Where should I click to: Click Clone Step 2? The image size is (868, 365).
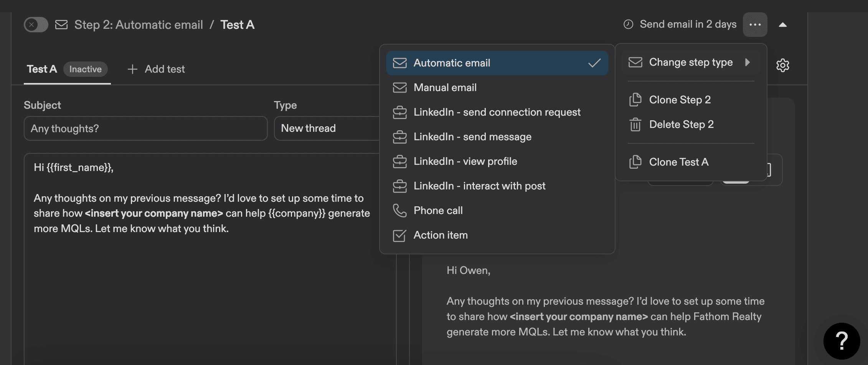click(691, 100)
